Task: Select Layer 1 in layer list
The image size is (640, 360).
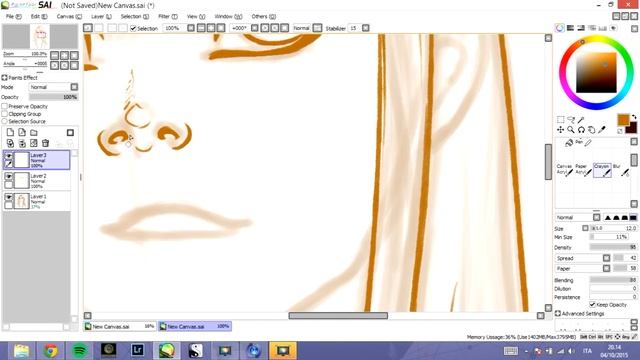Action: 37,201
